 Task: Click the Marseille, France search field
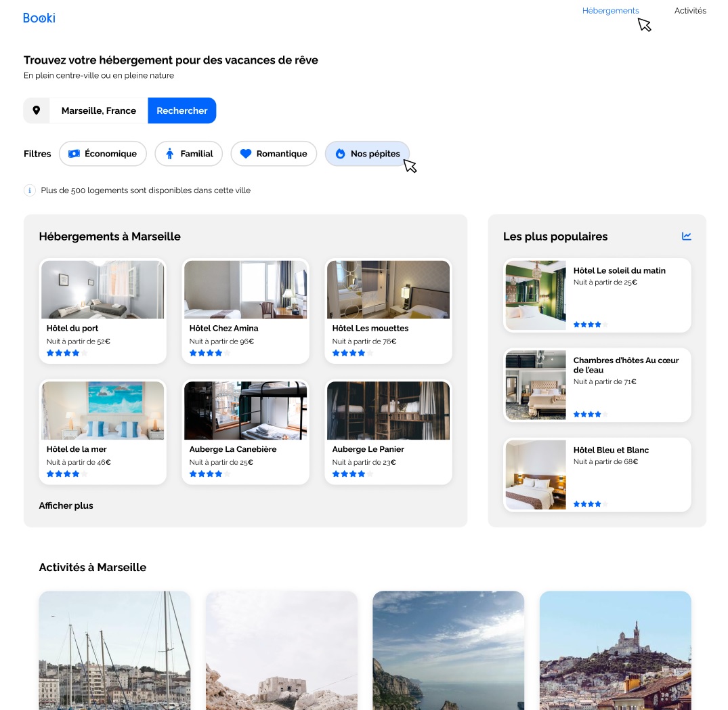pos(99,110)
